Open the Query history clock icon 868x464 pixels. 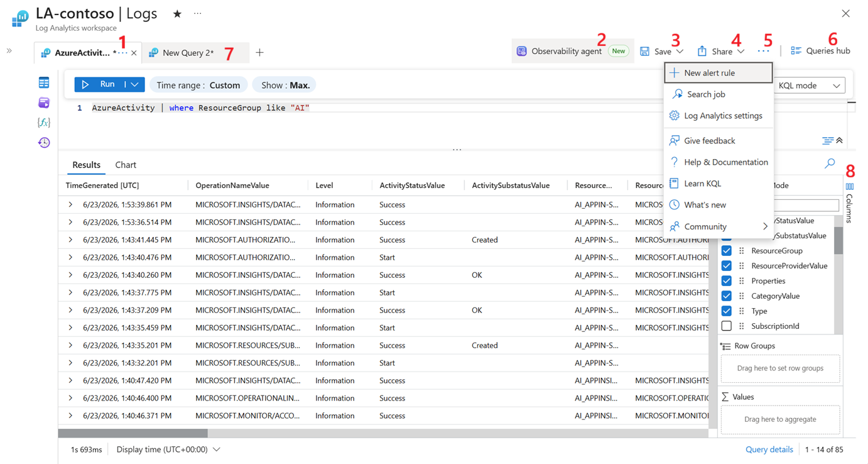pyautogui.click(x=43, y=143)
